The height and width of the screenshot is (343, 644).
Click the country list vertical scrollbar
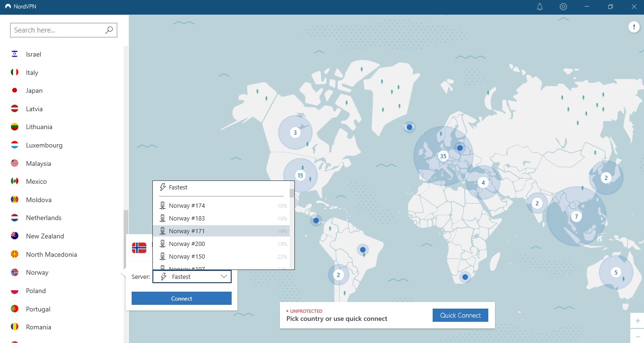click(125, 221)
